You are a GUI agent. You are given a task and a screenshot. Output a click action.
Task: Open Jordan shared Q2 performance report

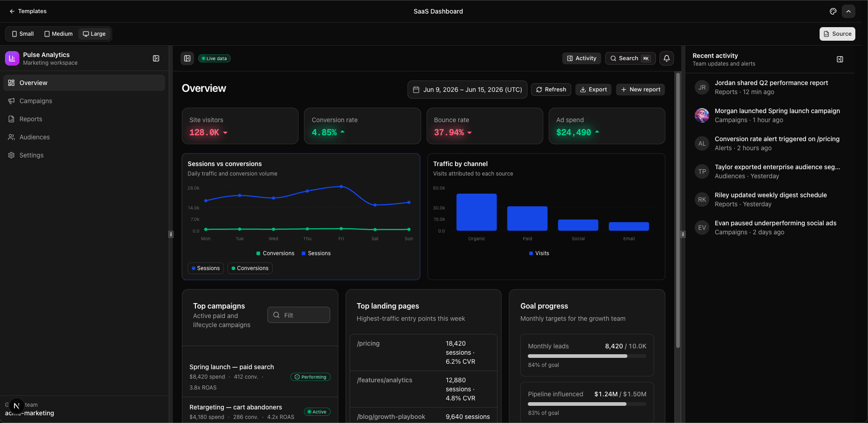[x=770, y=87]
